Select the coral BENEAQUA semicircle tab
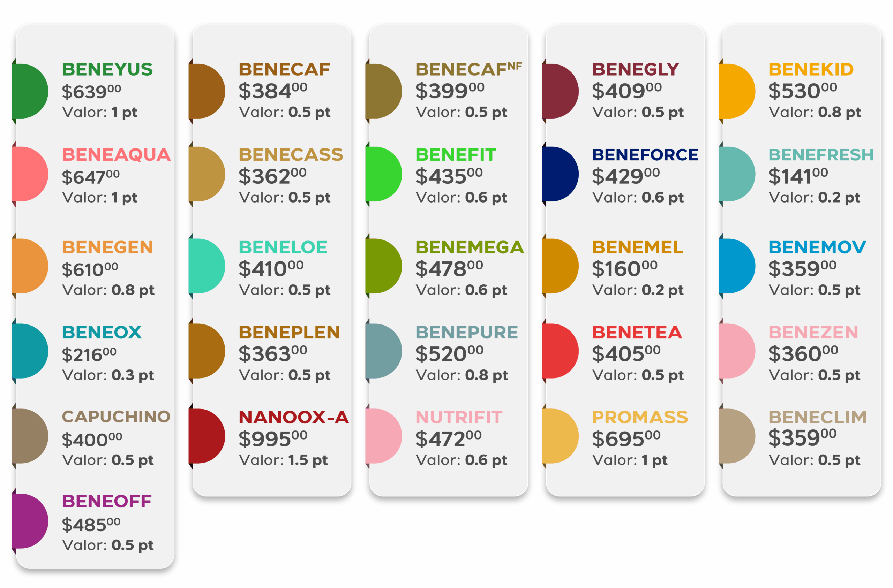The width and height of the screenshot is (893, 588). pyautogui.click(x=30, y=174)
